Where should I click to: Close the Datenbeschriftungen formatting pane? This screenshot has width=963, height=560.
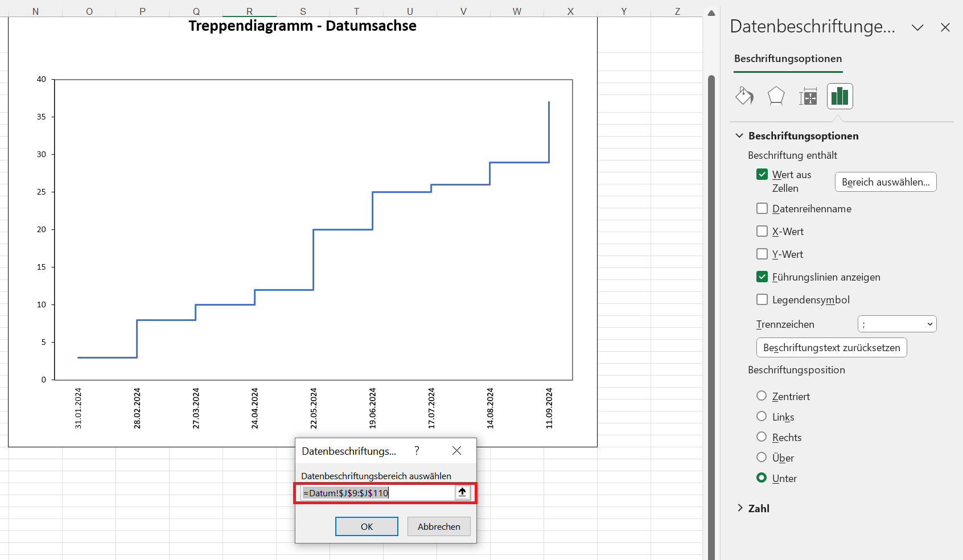945,27
